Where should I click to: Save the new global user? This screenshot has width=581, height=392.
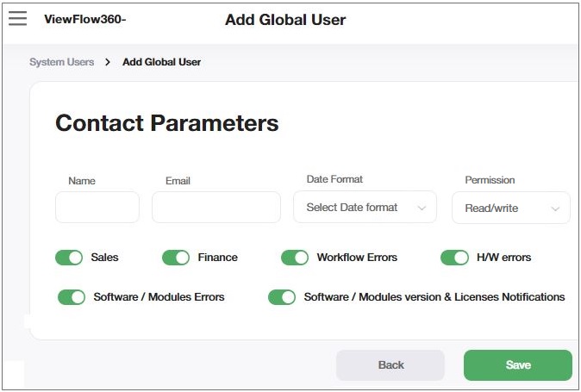coord(517,365)
